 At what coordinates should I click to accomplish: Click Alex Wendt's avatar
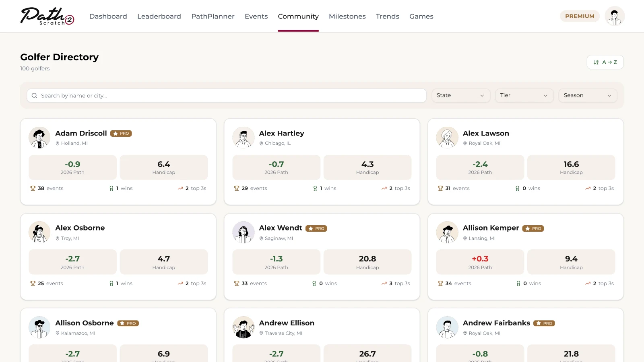[x=243, y=232]
